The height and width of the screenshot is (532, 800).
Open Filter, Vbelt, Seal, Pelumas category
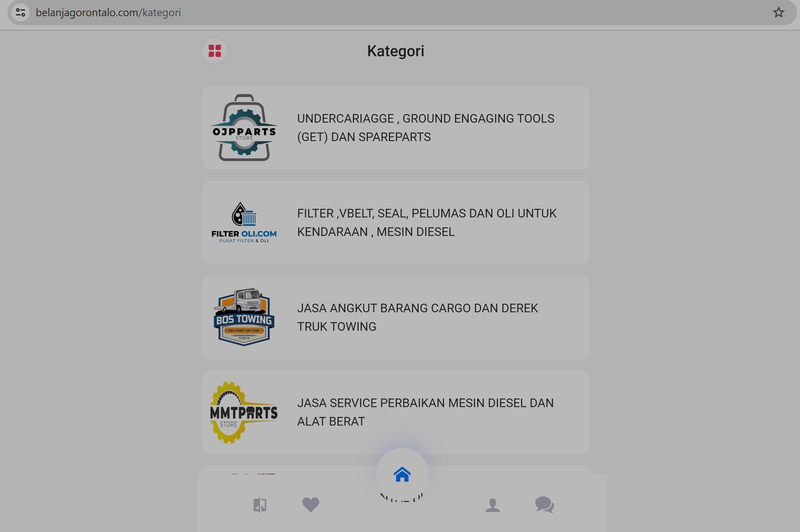click(426, 223)
